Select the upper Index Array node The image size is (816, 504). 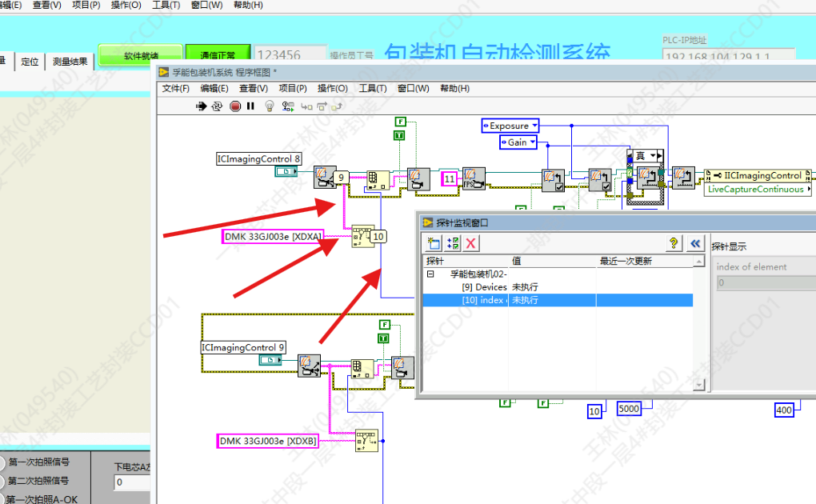[x=378, y=180]
